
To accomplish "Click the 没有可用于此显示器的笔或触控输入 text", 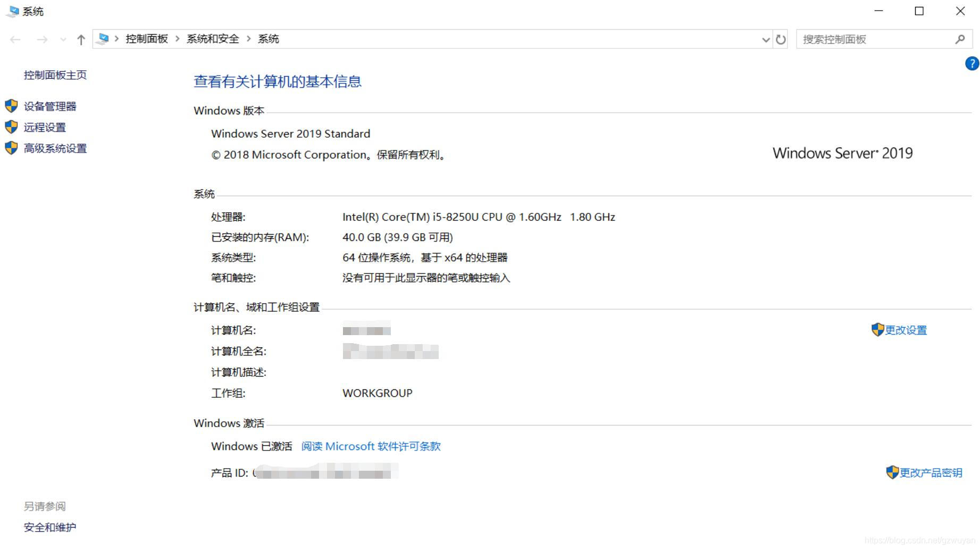I will [x=426, y=278].
